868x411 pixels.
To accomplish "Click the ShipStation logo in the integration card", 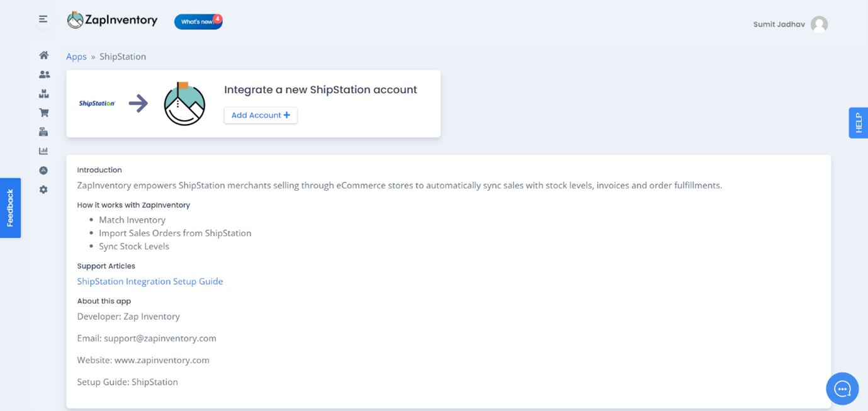I will (x=97, y=103).
